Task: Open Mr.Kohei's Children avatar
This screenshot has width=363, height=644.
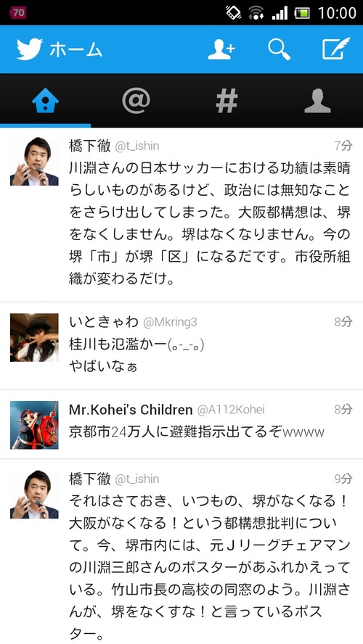Action: point(34,425)
